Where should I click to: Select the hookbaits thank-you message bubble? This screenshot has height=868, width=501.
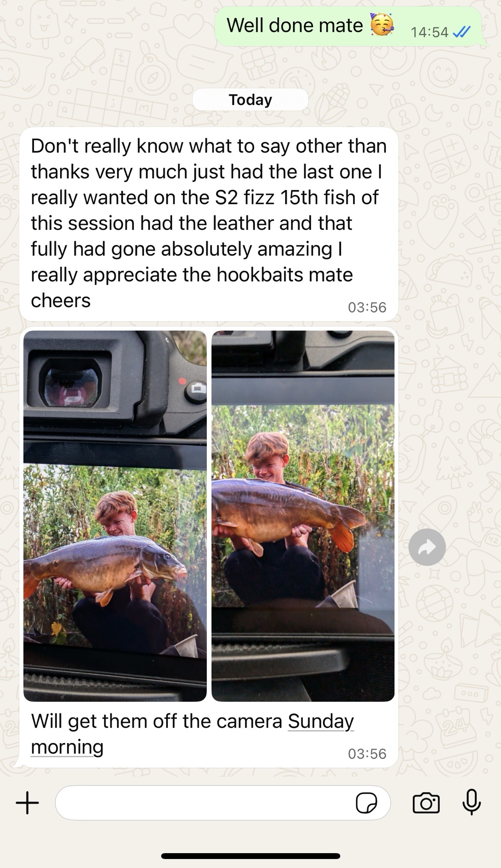pos(209,224)
